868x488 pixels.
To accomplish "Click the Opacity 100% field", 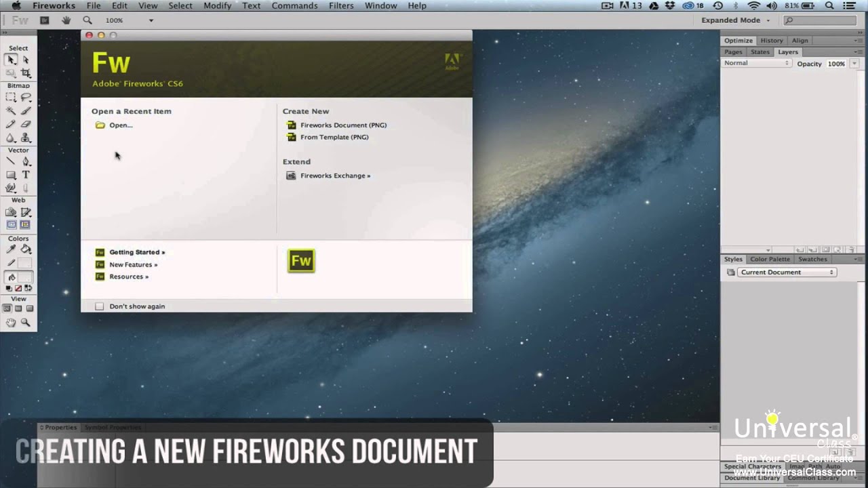I will [836, 64].
